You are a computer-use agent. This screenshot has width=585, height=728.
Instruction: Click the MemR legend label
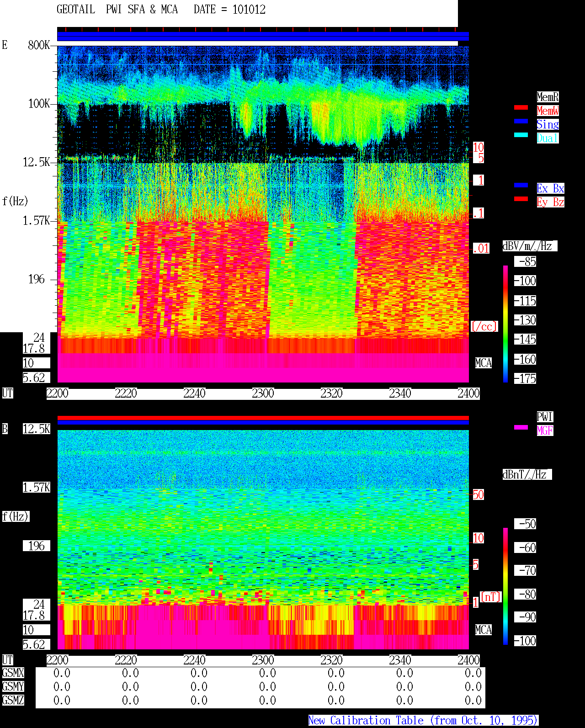tap(548, 97)
